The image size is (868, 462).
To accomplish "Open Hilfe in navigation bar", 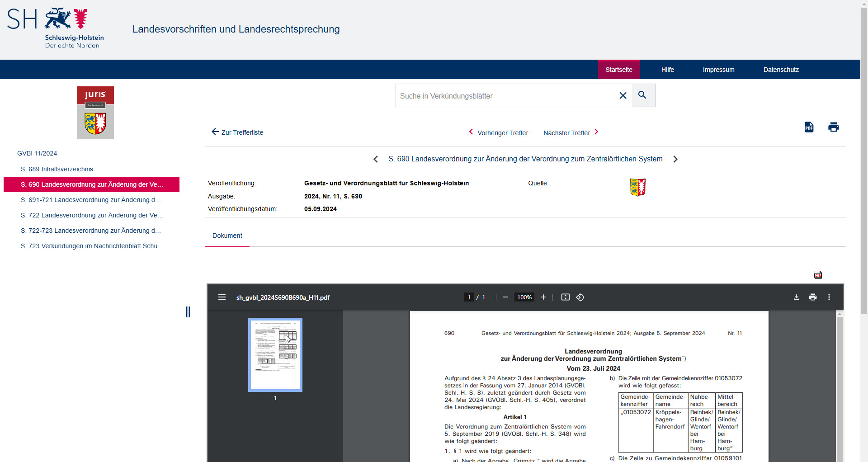I will 668,70.
